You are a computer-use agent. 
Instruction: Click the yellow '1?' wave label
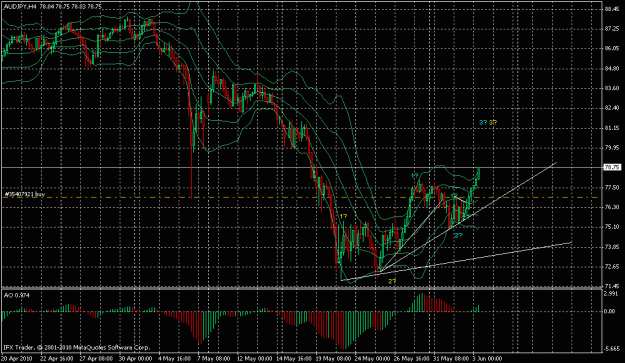pos(343,216)
